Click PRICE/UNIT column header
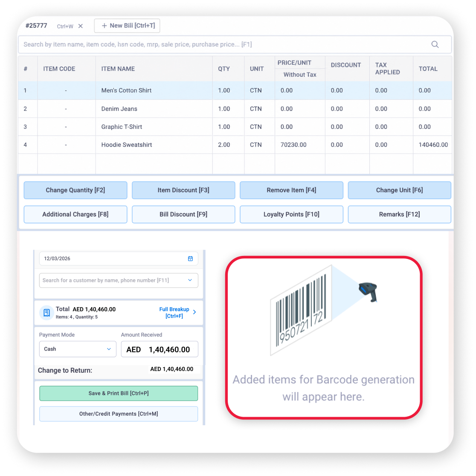 (x=294, y=63)
